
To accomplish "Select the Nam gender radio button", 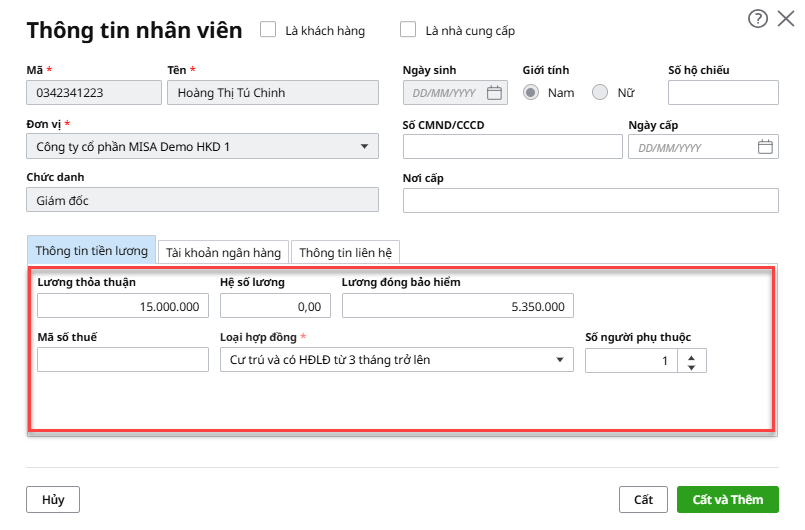I will (531, 93).
